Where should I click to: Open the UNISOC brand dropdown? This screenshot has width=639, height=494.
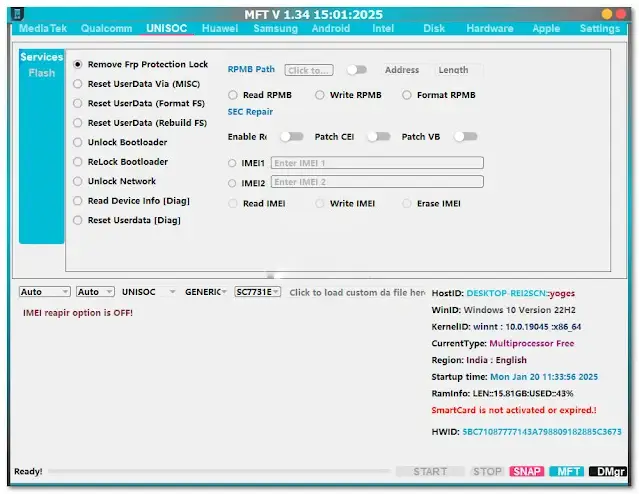click(148, 292)
